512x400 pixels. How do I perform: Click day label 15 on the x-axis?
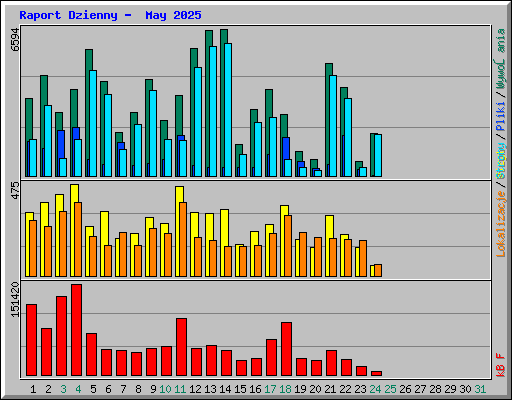coord(240,389)
